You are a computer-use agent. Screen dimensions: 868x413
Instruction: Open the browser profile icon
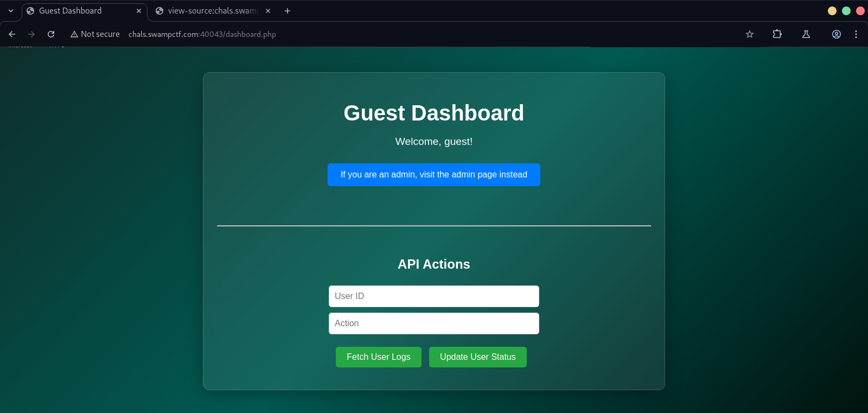837,34
